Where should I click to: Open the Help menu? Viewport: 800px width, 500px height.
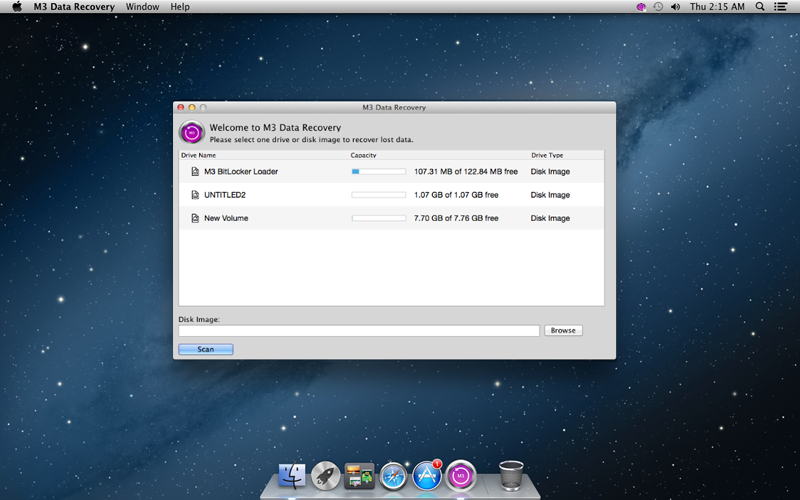pyautogui.click(x=180, y=7)
